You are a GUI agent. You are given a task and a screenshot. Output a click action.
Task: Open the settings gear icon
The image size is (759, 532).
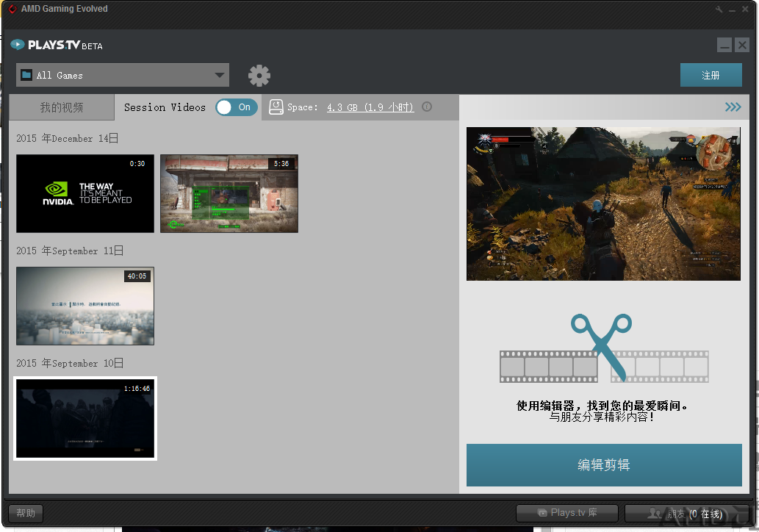coord(259,76)
